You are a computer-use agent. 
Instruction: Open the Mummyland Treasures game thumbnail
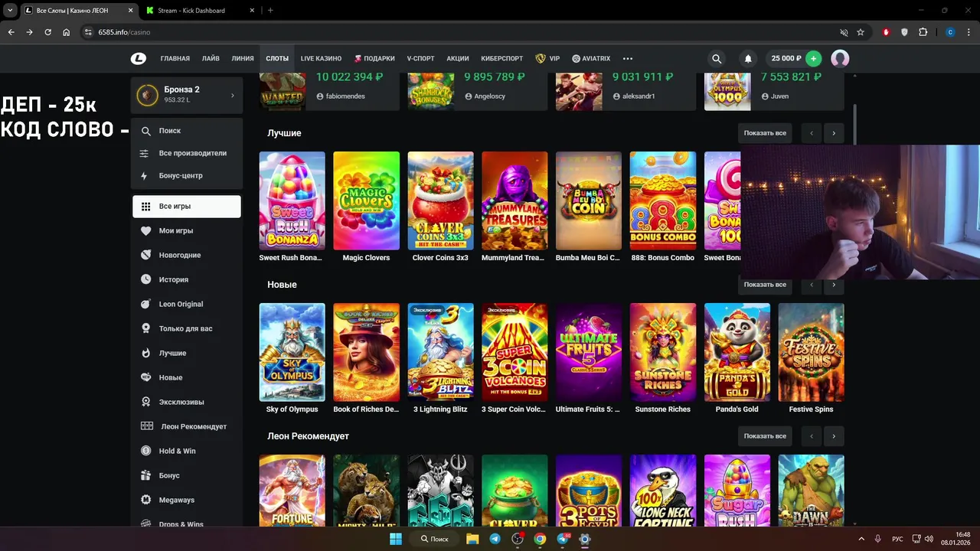pyautogui.click(x=514, y=201)
